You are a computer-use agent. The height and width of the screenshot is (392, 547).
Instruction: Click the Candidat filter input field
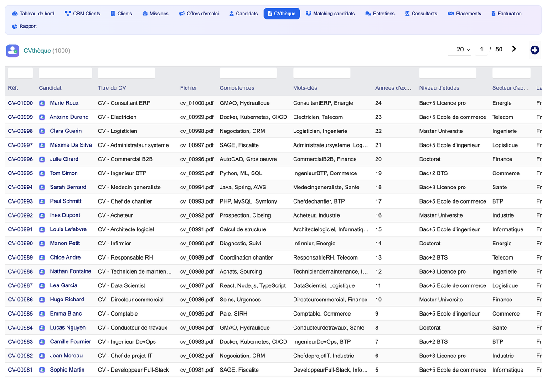[x=65, y=73]
